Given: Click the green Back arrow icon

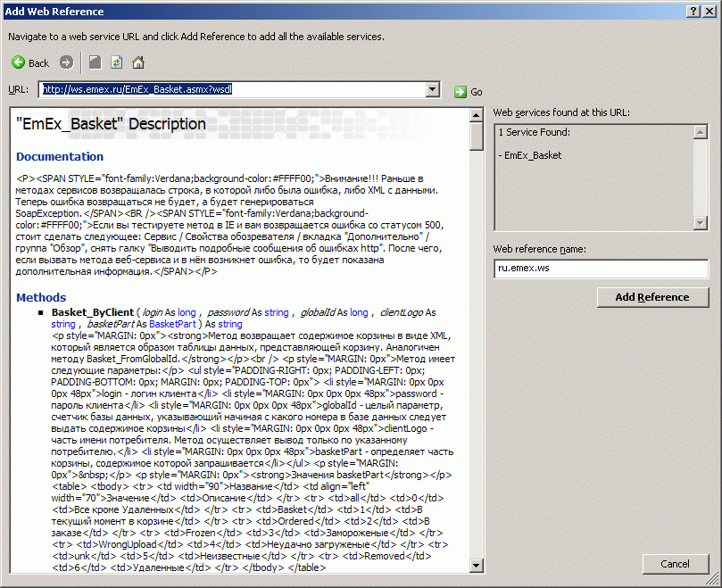Looking at the screenshot, I should pos(19,62).
